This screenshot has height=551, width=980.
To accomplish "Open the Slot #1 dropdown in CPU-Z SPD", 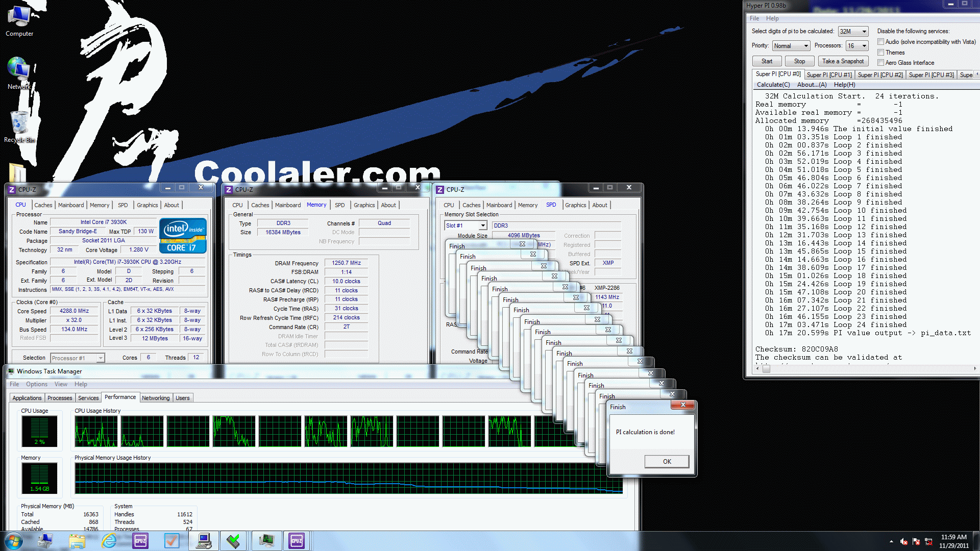I will (465, 226).
